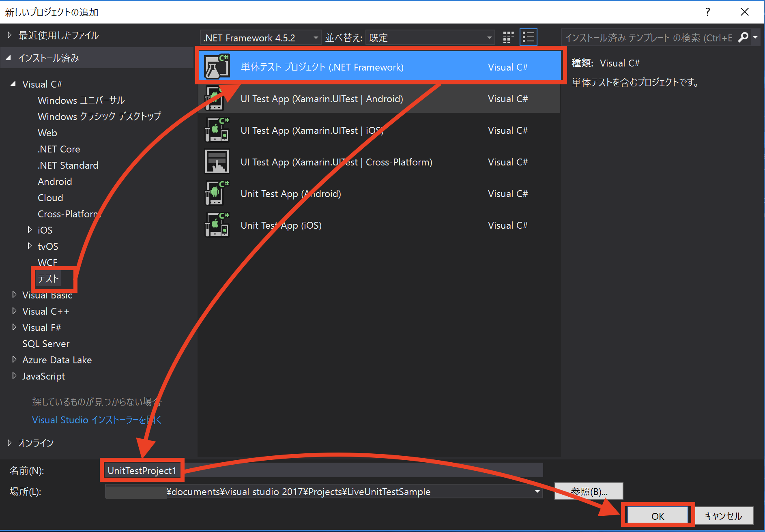Click the 名前 project name field
This screenshot has height=532, width=765.
[x=323, y=470]
